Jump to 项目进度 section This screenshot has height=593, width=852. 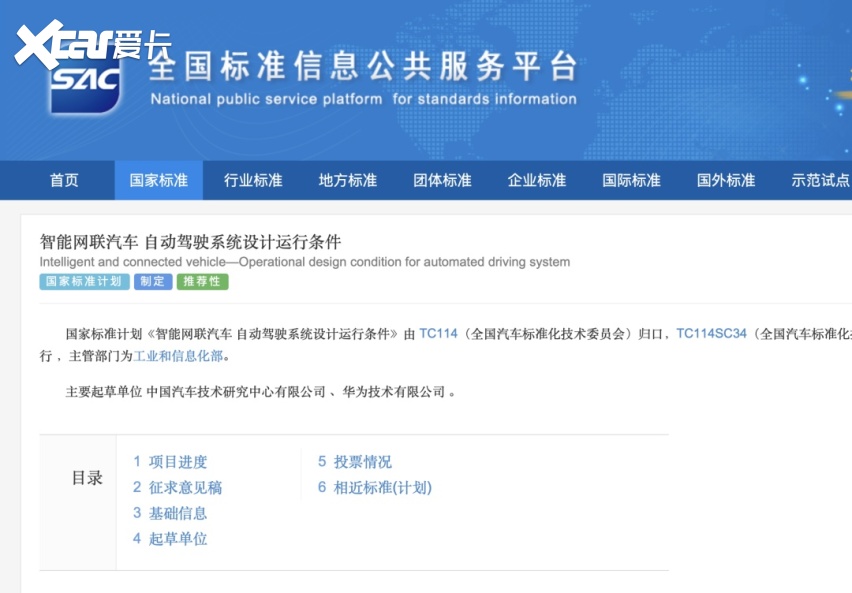point(170,462)
